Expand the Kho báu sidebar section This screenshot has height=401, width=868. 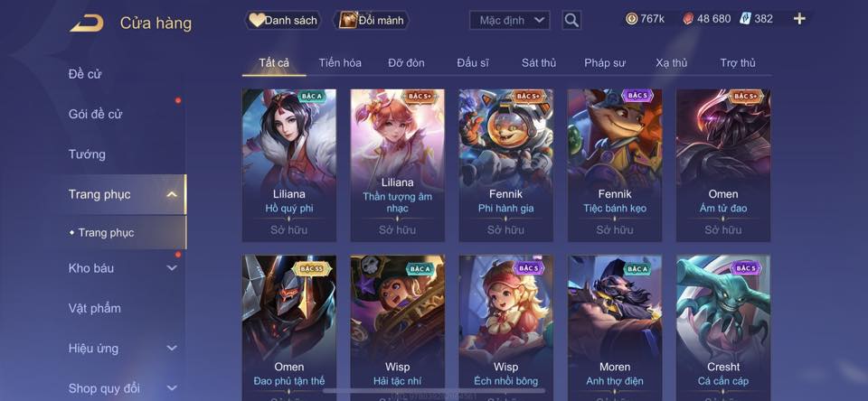tap(172, 267)
